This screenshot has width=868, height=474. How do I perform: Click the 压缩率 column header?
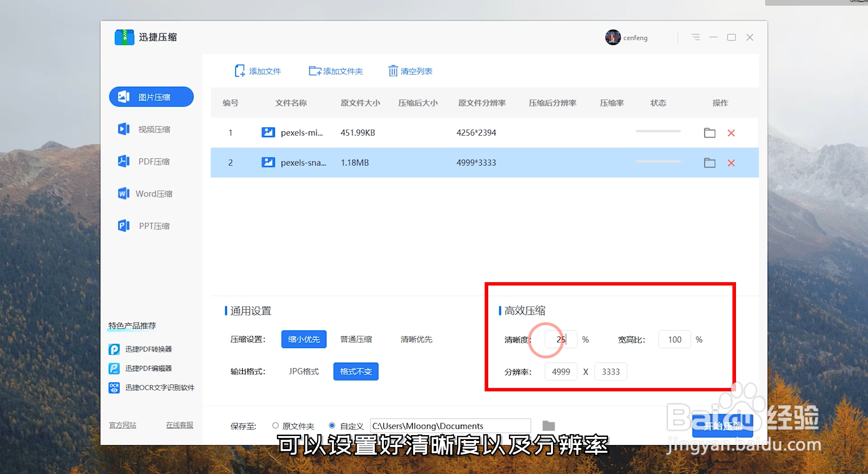pos(612,103)
